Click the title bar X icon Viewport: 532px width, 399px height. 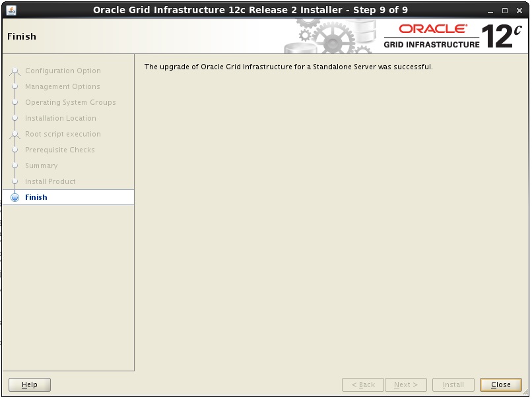[x=519, y=11]
